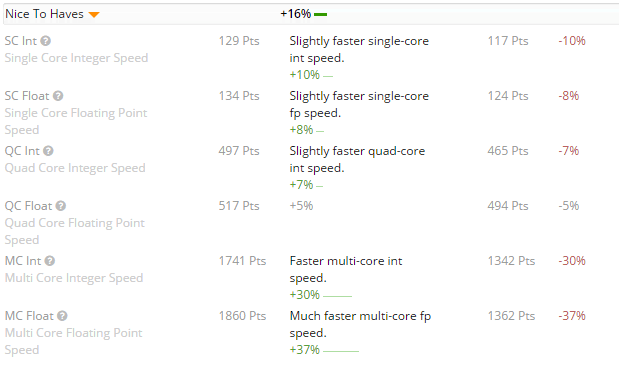Open the MC Float help icon
This screenshot has width=619, height=366.
click(x=62, y=316)
